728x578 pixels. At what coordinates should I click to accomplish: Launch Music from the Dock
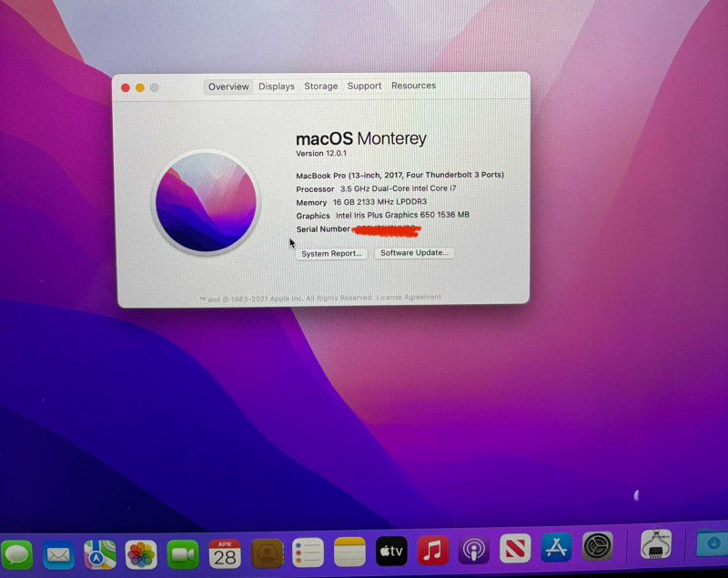pyautogui.click(x=433, y=550)
